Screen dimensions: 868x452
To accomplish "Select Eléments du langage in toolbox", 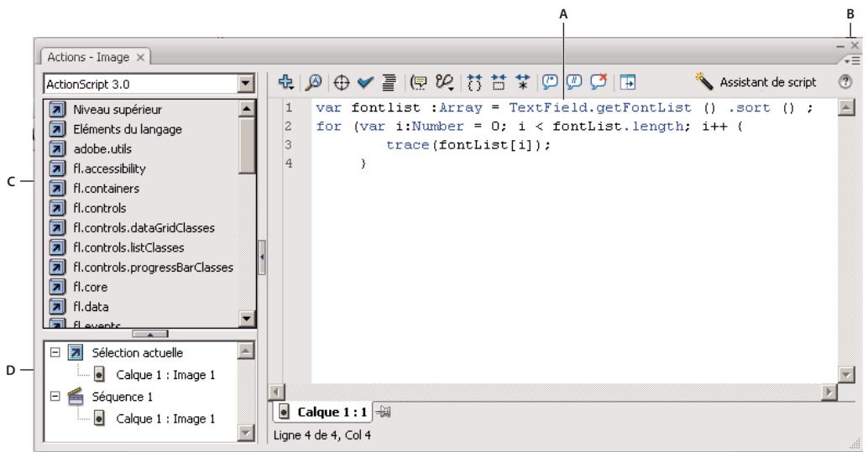I will [x=128, y=129].
